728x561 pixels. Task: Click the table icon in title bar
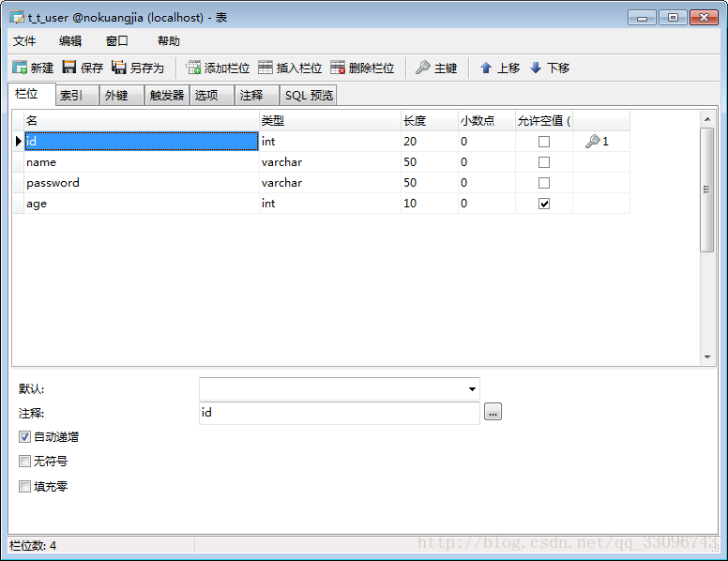tap(17, 18)
